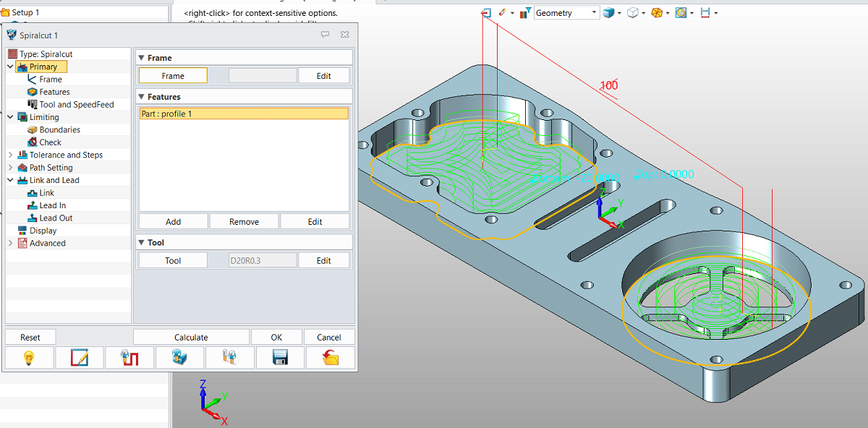The height and width of the screenshot is (428, 868).
Task: Click the color filter icon beside Geometry
Action: [x=524, y=13]
